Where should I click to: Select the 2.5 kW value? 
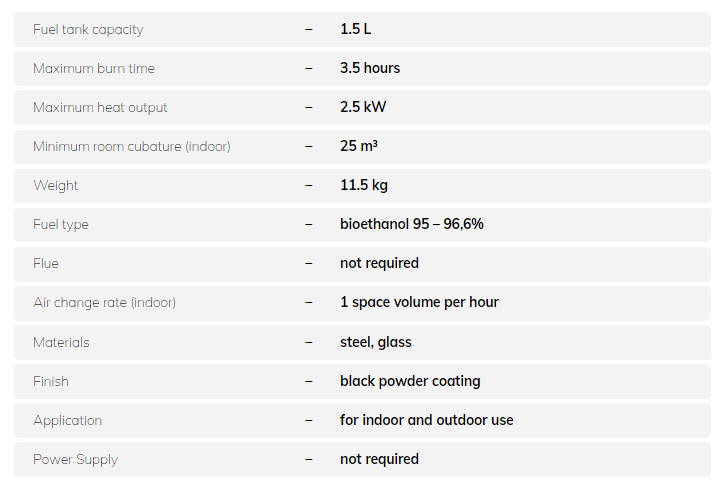(363, 107)
